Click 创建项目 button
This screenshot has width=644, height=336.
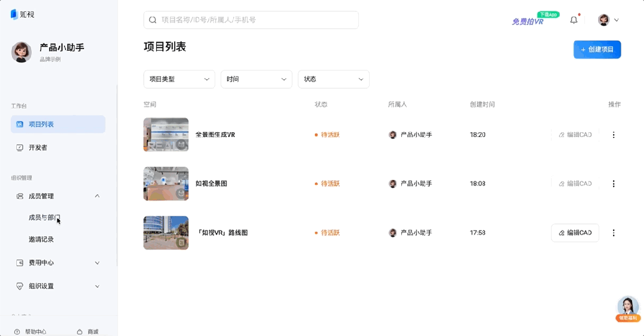pyautogui.click(x=597, y=49)
